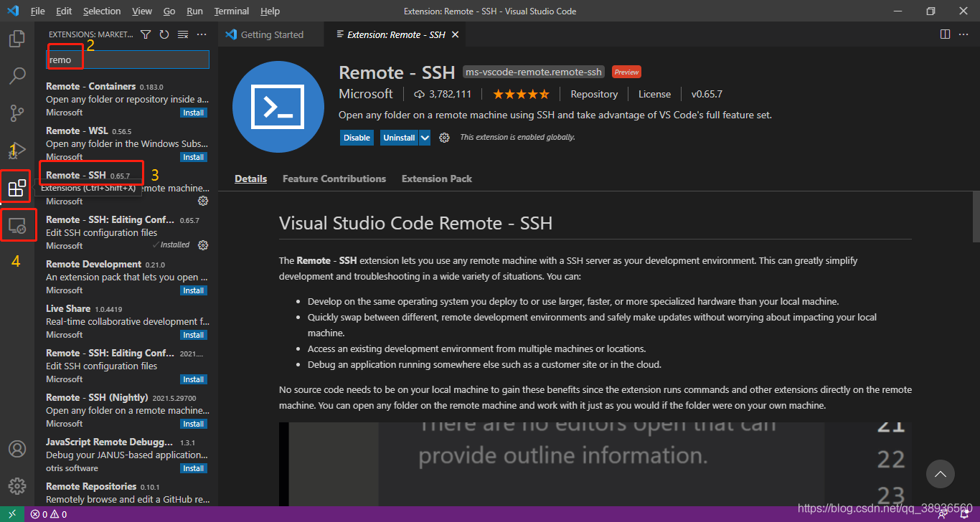980x522 pixels.
Task: Click the extensions search box containing "remo"
Action: coord(128,60)
